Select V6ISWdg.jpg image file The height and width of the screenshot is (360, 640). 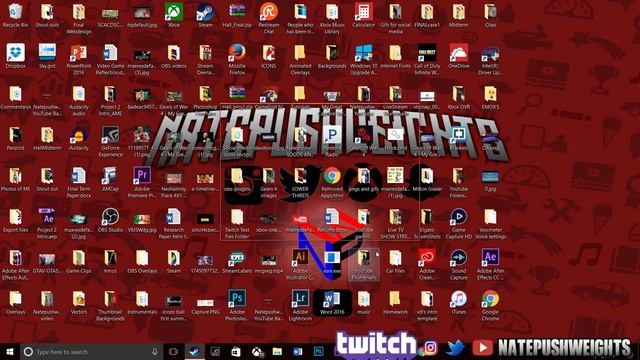tap(142, 220)
